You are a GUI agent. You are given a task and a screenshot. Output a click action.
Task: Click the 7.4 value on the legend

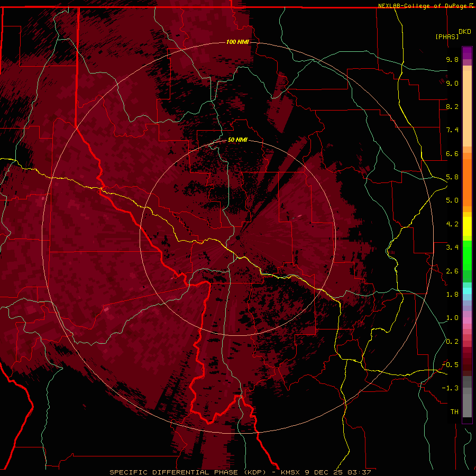click(x=452, y=130)
